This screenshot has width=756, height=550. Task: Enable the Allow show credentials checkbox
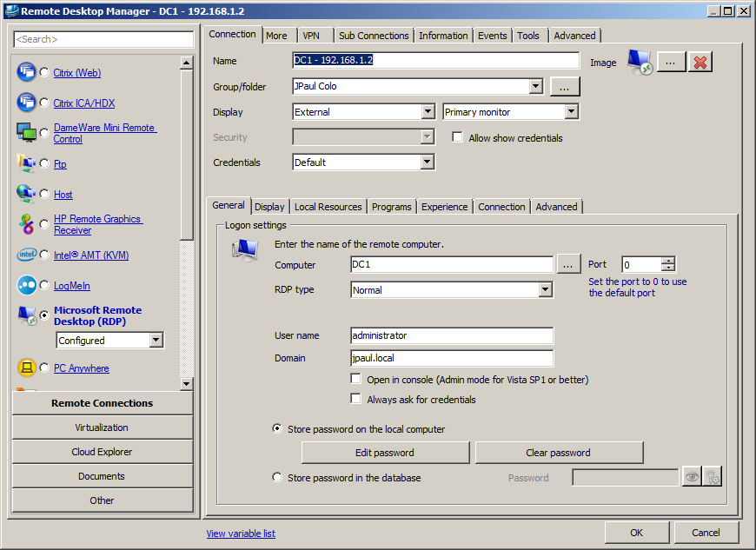coord(457,137)
